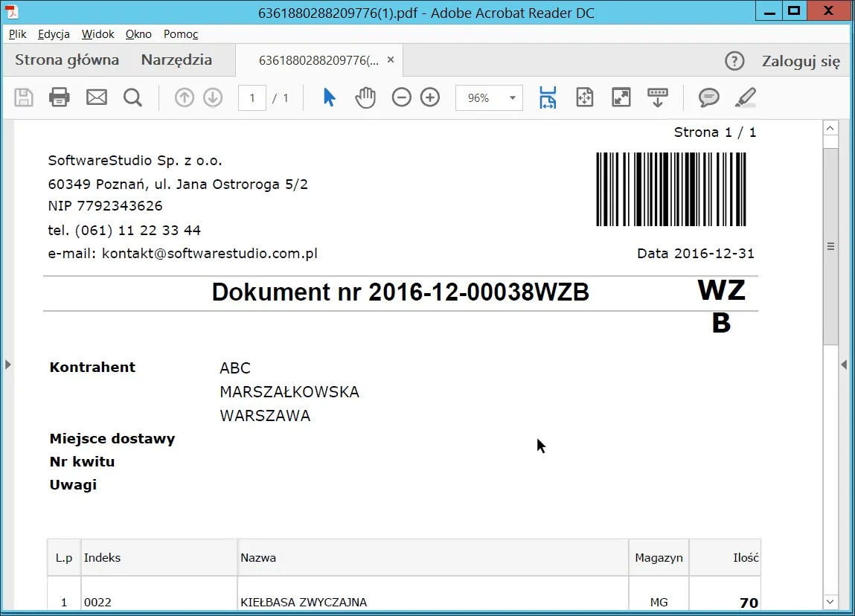Expand the left navigation pane arrow

(x=7, y=364)
